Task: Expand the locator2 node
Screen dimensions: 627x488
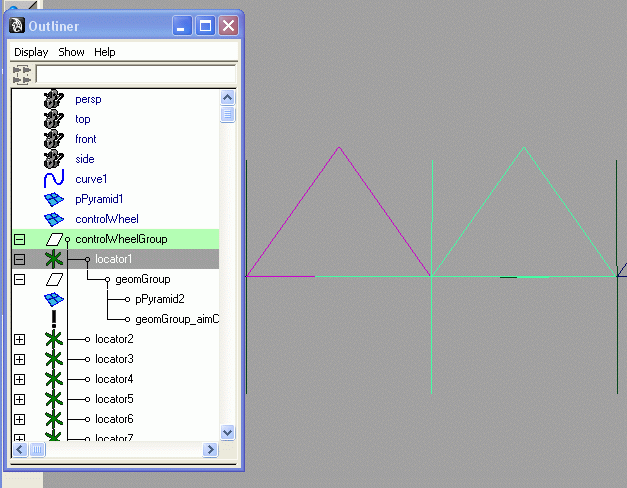Action: pos(19,339)
